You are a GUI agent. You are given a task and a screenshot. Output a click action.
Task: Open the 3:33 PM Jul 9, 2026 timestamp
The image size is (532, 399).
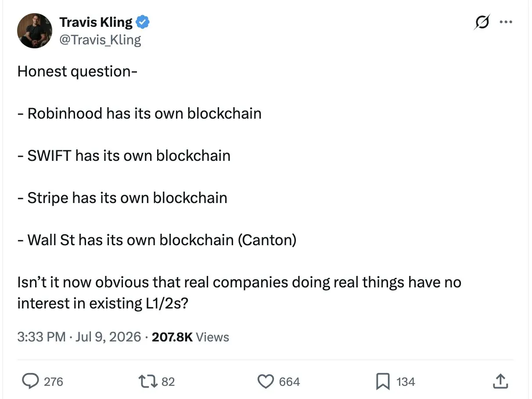pyautogui.click(x=79, y=337)
